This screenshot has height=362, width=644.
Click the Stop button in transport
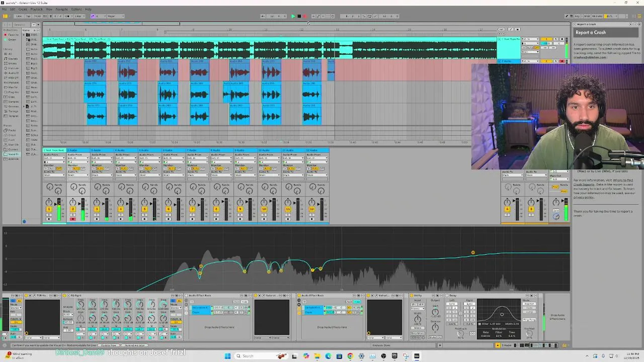pyautogui.click(x=299, y=16)
